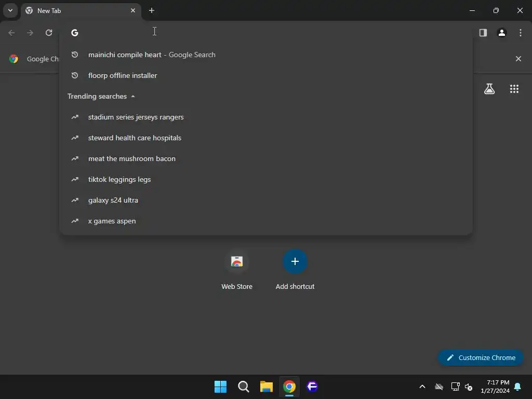This screenshot has width=532, height=399.
Task: Select 'floorp offline installer' suggestion
Action: pyautogui.click(x=266, y=75)
